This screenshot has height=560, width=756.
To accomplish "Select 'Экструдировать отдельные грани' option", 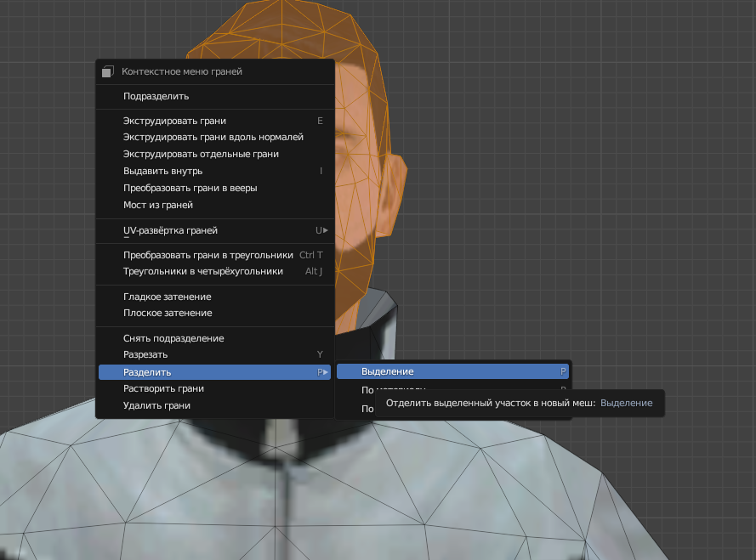I will (201, 155).
